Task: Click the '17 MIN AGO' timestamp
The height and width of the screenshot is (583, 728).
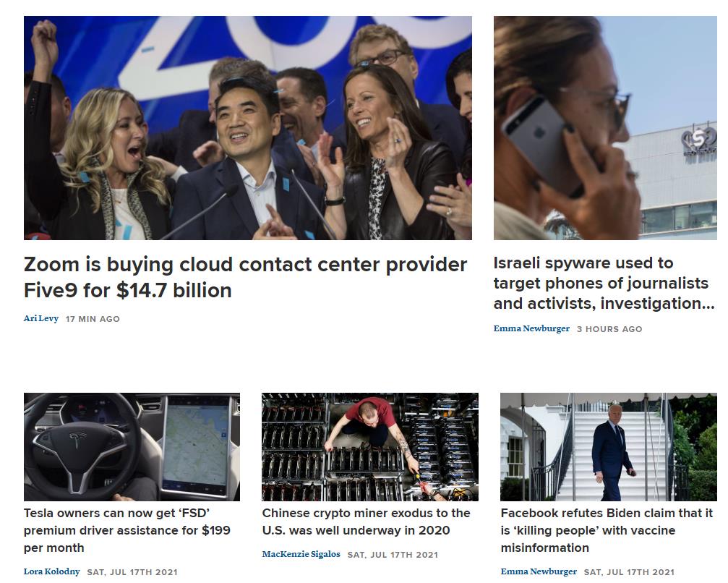Action: [93, 319]
